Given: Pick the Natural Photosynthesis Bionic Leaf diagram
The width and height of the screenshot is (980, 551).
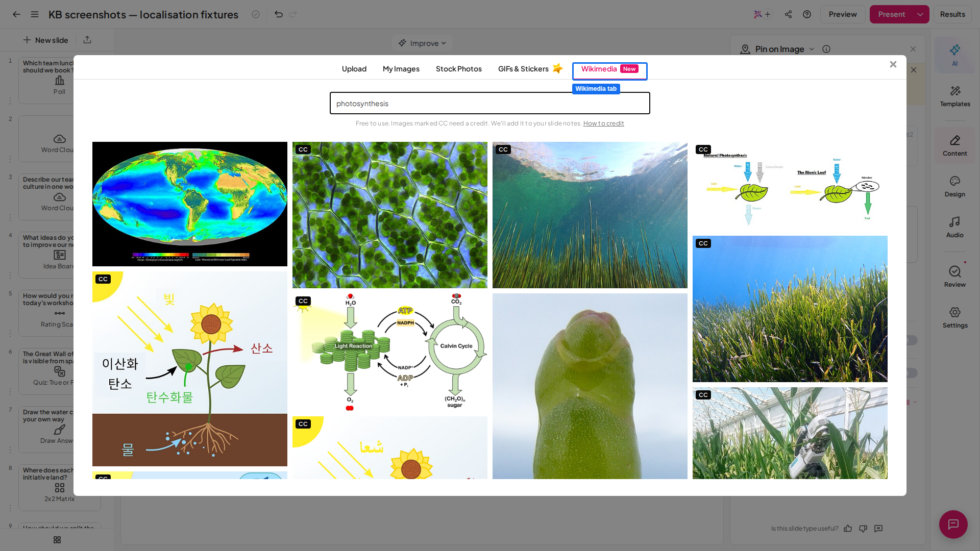Looking at the screenshot, I should pos(790,186).
